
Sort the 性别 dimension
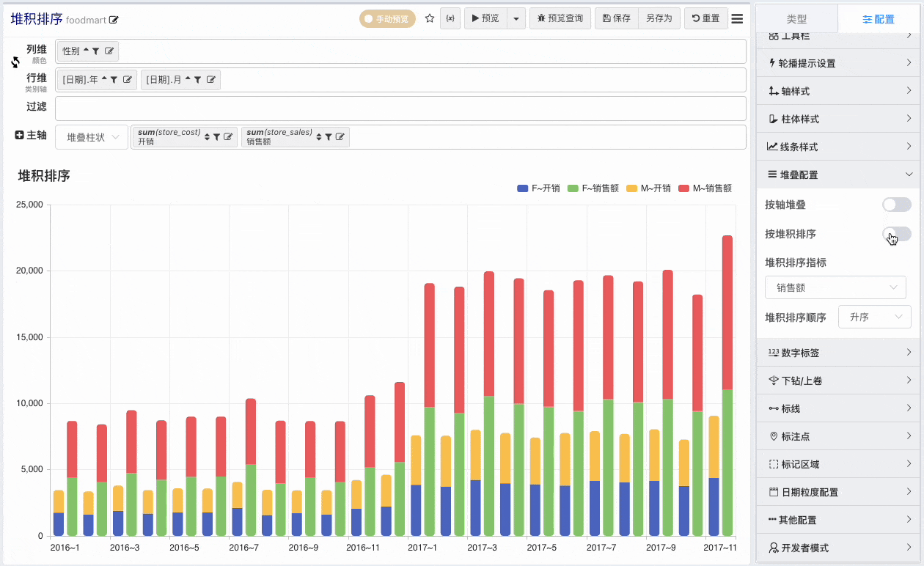86,51
